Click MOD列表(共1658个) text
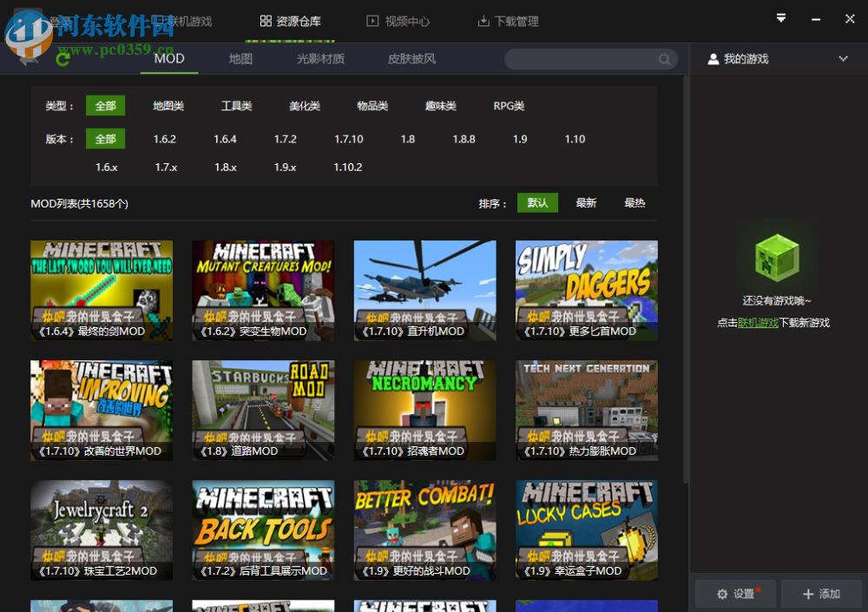Screen dimensions: 868x612 point(79,204)
